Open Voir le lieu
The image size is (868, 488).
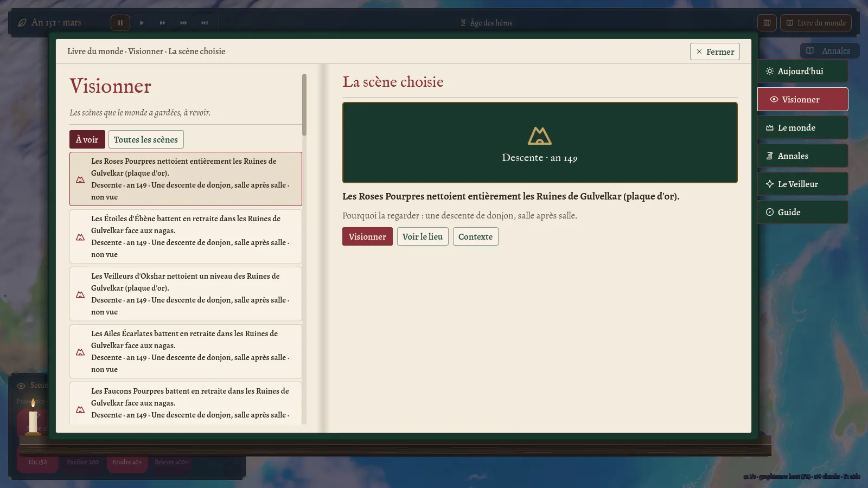click(423, 236)
